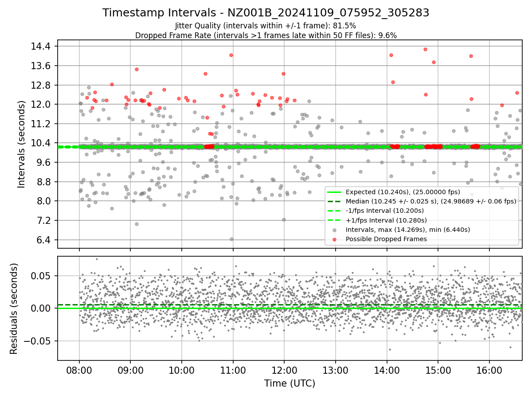Click the 'Intervals (seconds)' y-axis label

(22, 144)
